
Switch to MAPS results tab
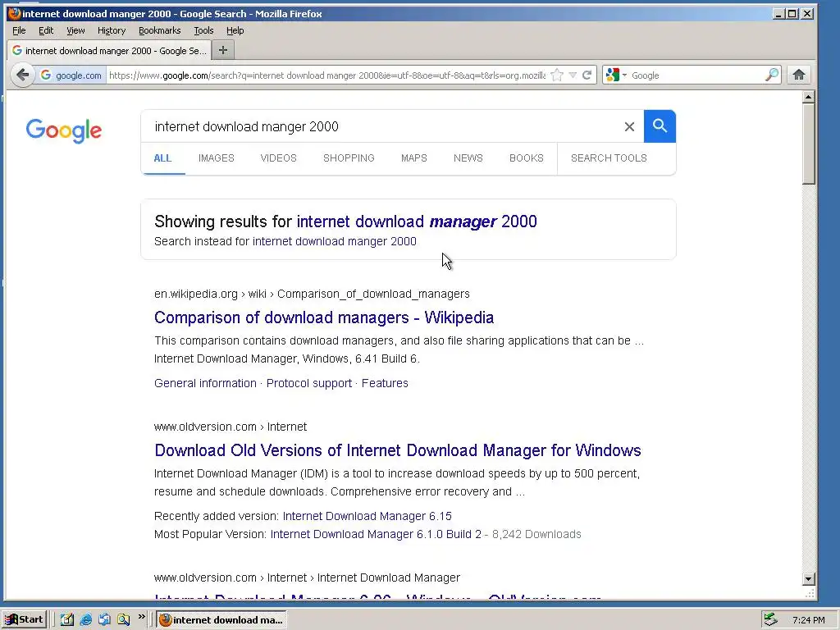click(414, 158)
